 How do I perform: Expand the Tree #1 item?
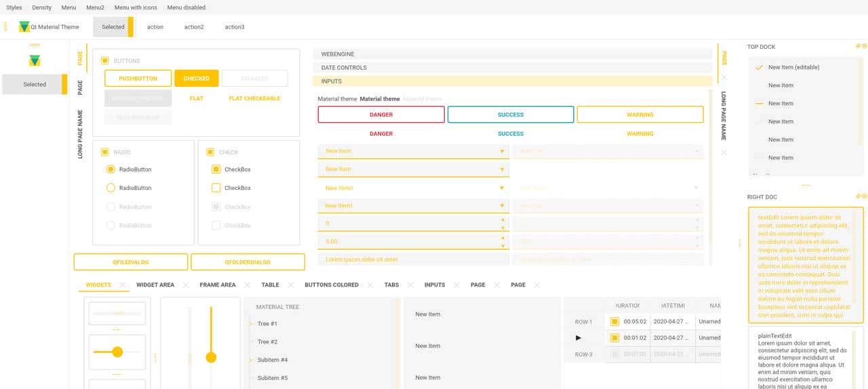click(x=251, y=324)
